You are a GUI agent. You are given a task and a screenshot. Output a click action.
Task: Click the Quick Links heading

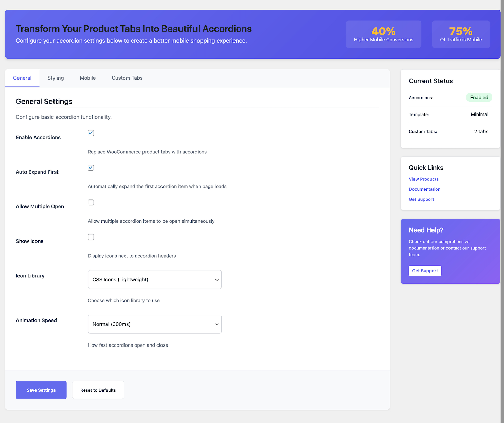[426, 168]
